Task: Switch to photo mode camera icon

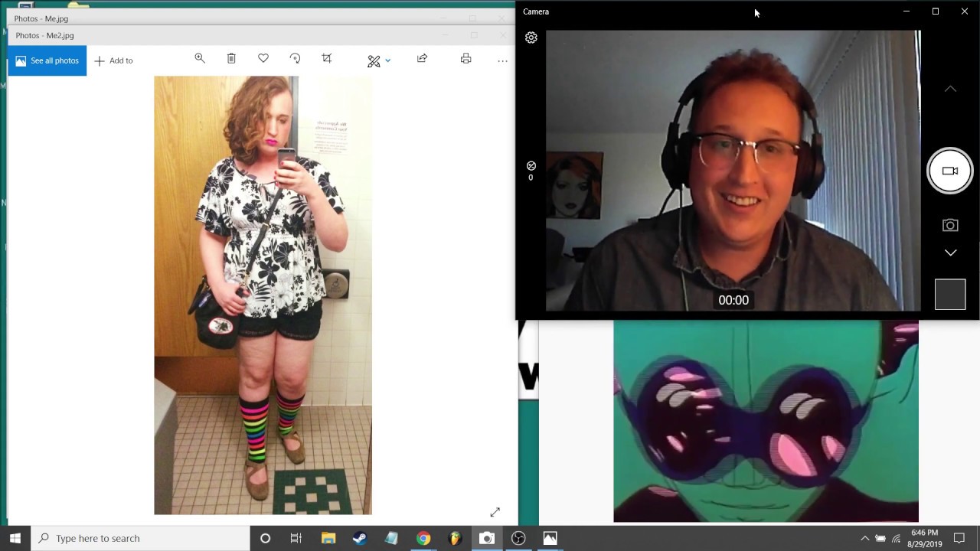Action: coord(950,225)
